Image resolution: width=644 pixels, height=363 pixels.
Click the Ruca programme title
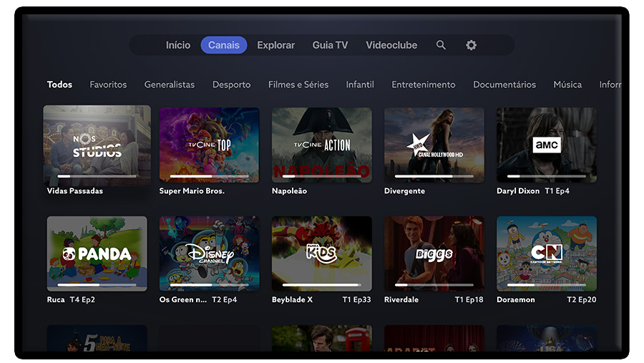tap(56, 300)
